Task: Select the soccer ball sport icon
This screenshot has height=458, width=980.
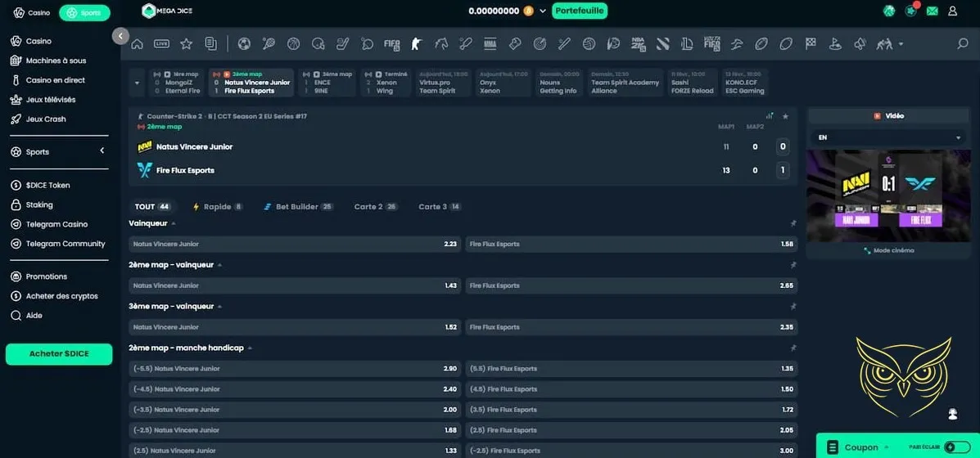Action: [x=244, y=43]
